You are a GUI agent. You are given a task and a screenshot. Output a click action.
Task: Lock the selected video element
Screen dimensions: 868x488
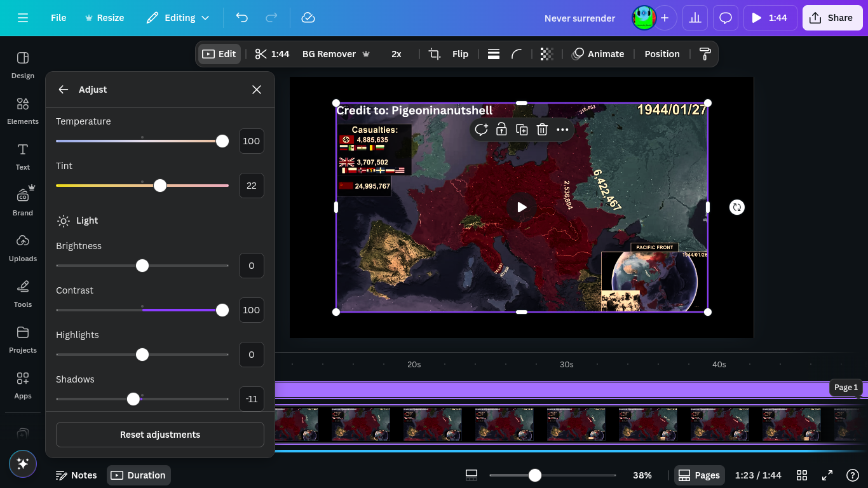(x=501, y=130)
